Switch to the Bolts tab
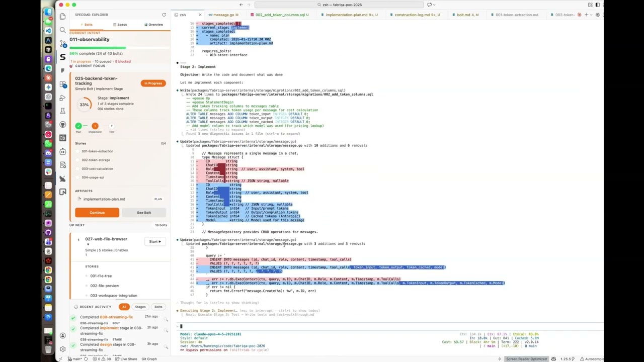Image resolution: width=644 pixels, height=362 pixels. (x=87, y=25)
